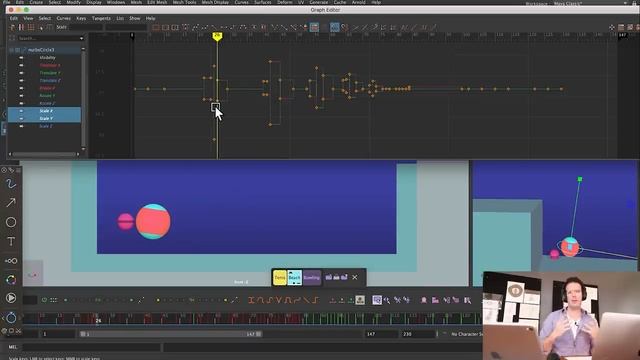Toggle the icon beside the Translate X channel
This screenshot has height=360, width=640.
(21, 65)
